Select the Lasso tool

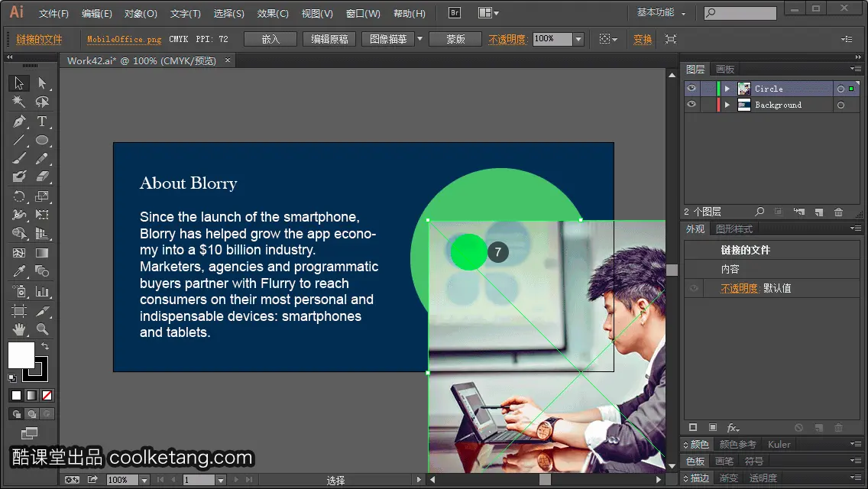tap(42, 102)
